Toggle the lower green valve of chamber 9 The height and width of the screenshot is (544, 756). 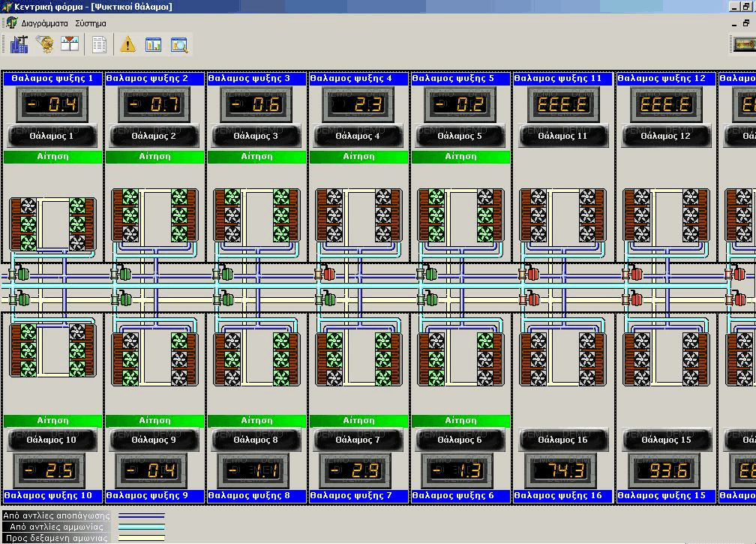[x=123, y=299]
